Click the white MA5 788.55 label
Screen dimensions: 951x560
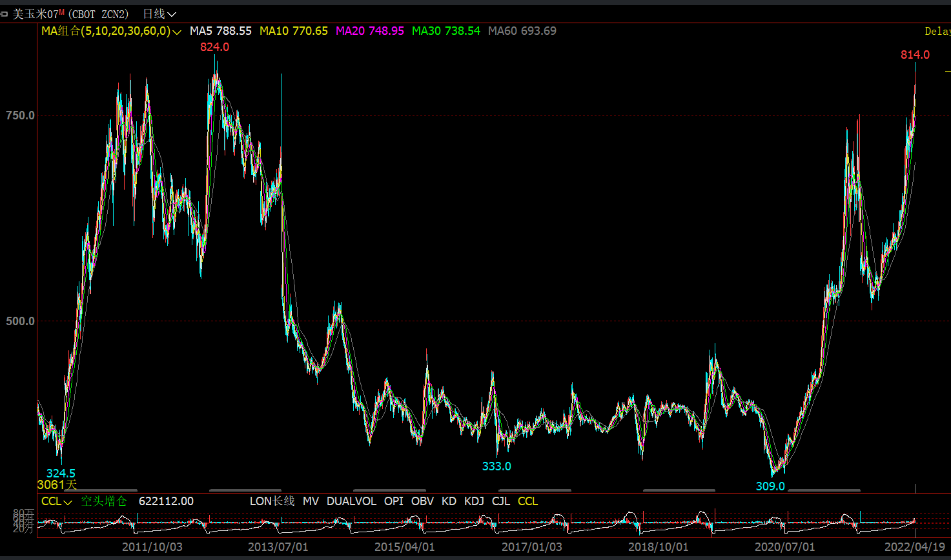[220, 30]
